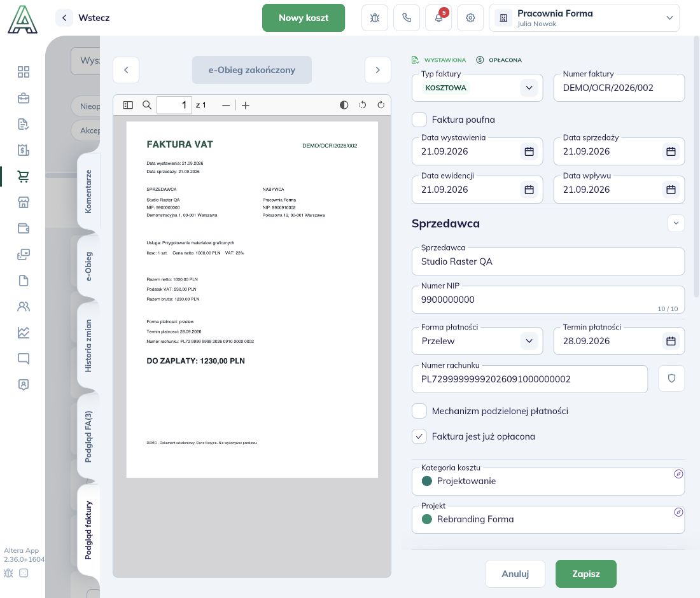700x598 pixels.
Task: Open the chart analytics icon in sidebar
Action: [23, 333]
